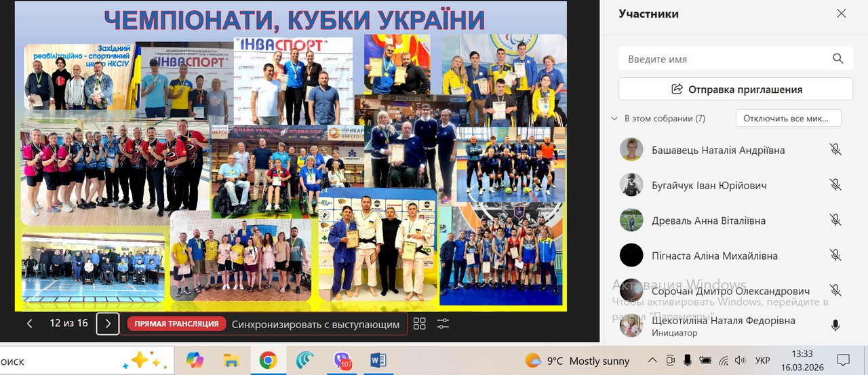Open the presentation settings sliders icon
The width and height of the screenshot is (868, 375).
[x=443, y=323]
